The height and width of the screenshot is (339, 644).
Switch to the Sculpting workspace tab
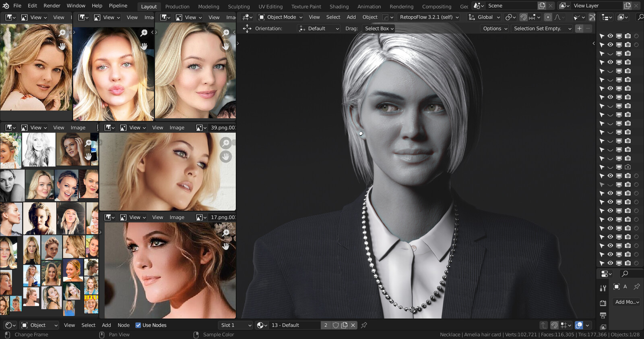pyautogui.click(x=239, y=6)
